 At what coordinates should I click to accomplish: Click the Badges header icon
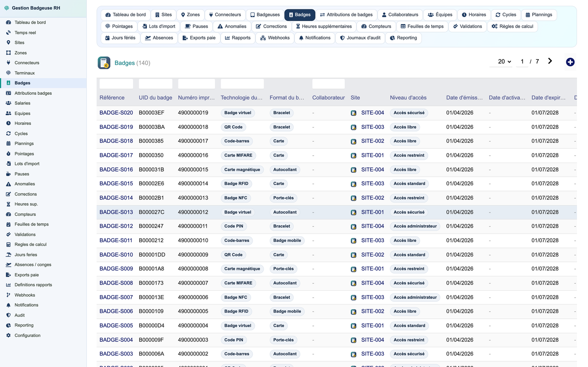[104, 63]
